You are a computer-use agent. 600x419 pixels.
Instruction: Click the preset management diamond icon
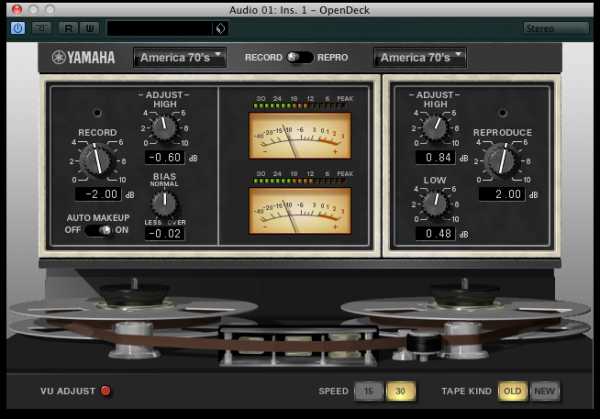(220, 28)
